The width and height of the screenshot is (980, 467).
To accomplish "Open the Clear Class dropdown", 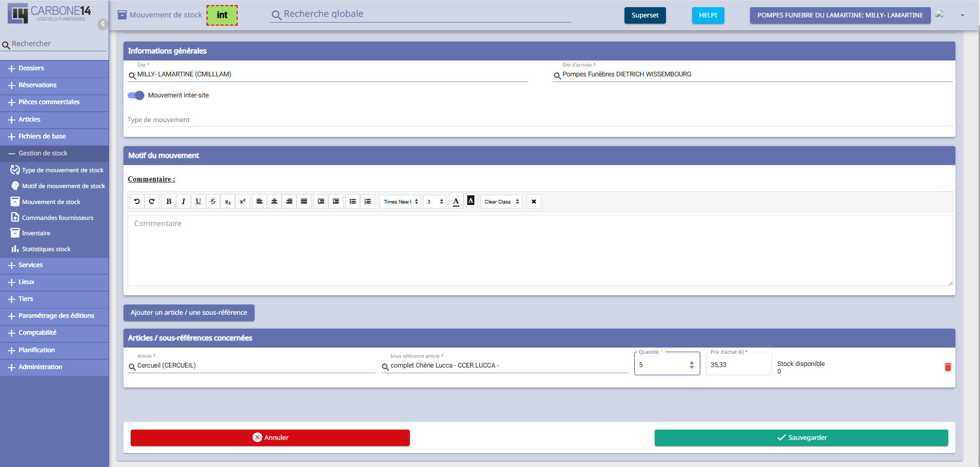I will (501, 201).
